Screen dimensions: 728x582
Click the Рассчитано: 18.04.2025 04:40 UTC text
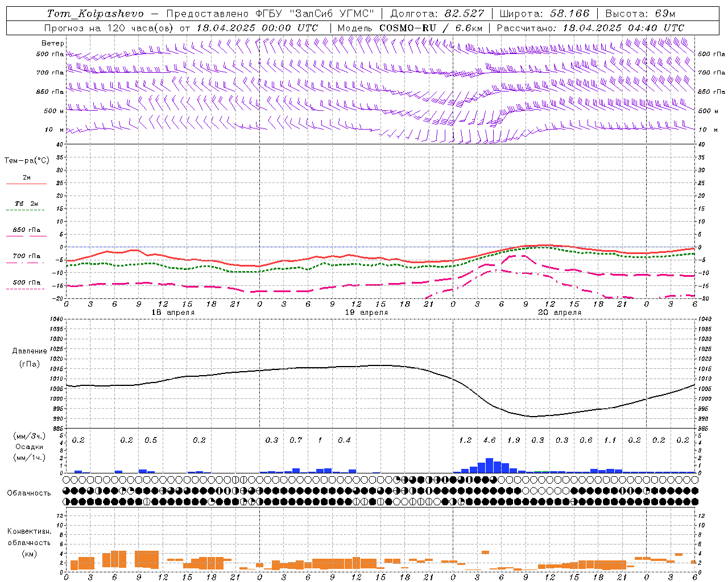(590, 28)
